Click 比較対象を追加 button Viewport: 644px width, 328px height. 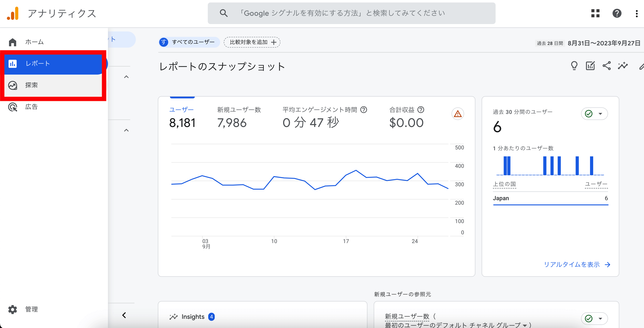252,42
